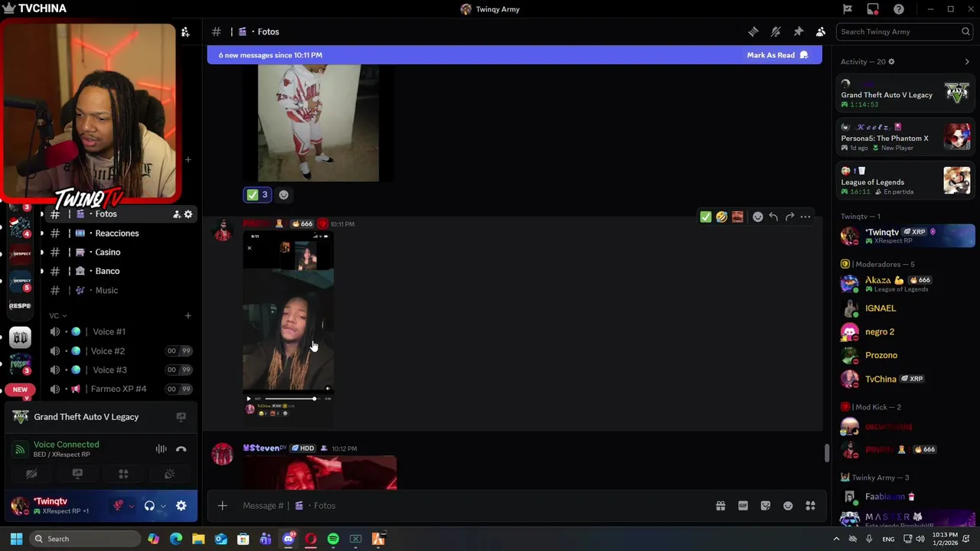This screenshot has width=980, height=551.
Task: Open Activity settings gear next to Activity 20
Action: point(891,62)
